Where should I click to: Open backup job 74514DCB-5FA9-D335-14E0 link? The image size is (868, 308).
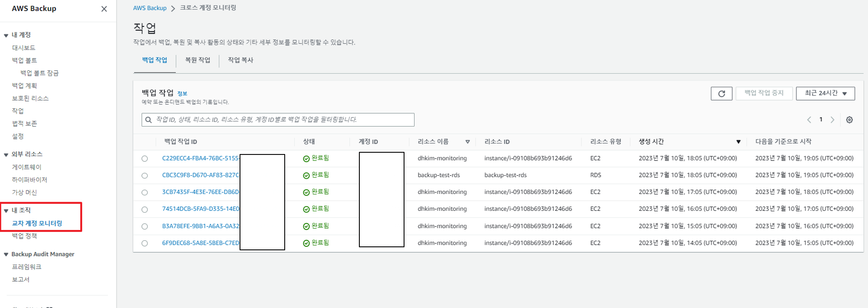pos(201,209)
